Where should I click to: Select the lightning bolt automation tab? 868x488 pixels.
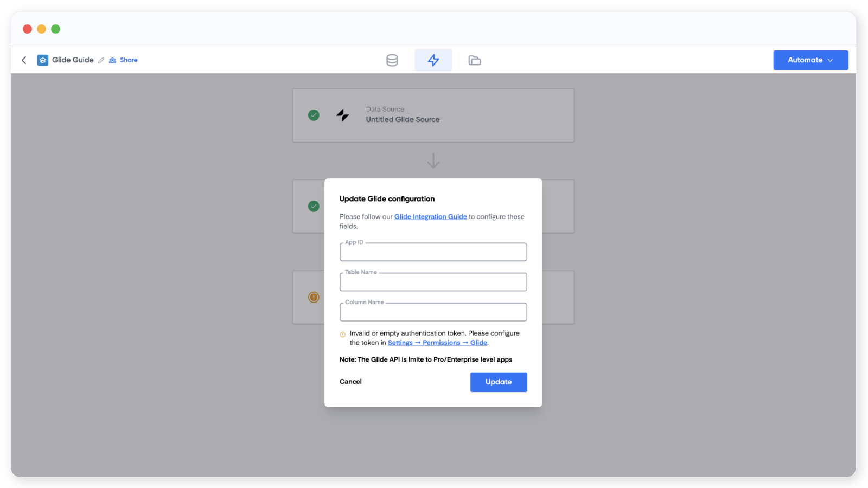click(433, 60)
